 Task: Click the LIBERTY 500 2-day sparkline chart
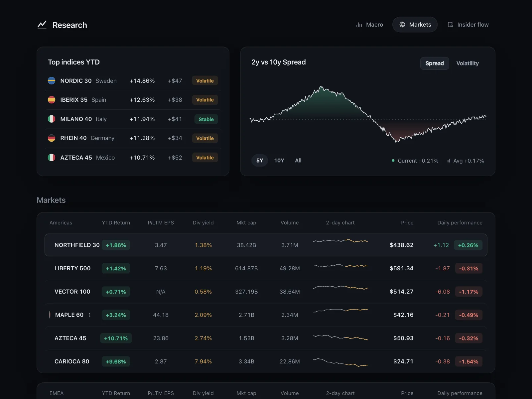340,266
